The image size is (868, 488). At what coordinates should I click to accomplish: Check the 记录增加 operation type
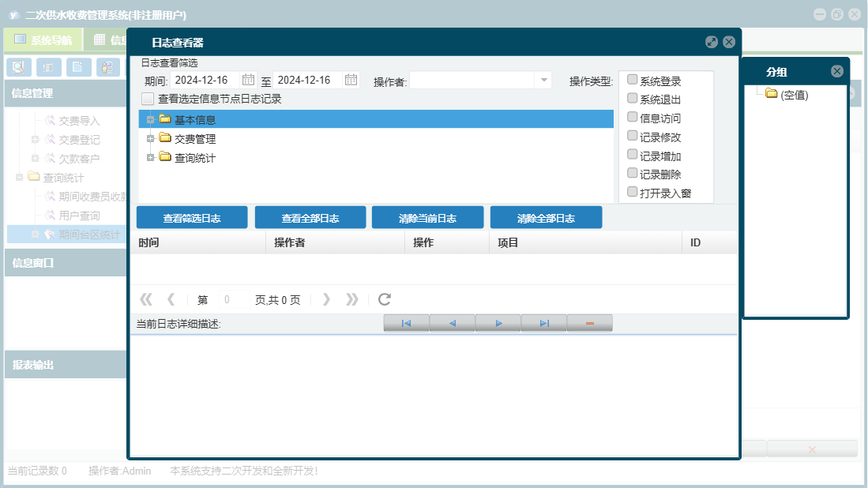[632, 154]
